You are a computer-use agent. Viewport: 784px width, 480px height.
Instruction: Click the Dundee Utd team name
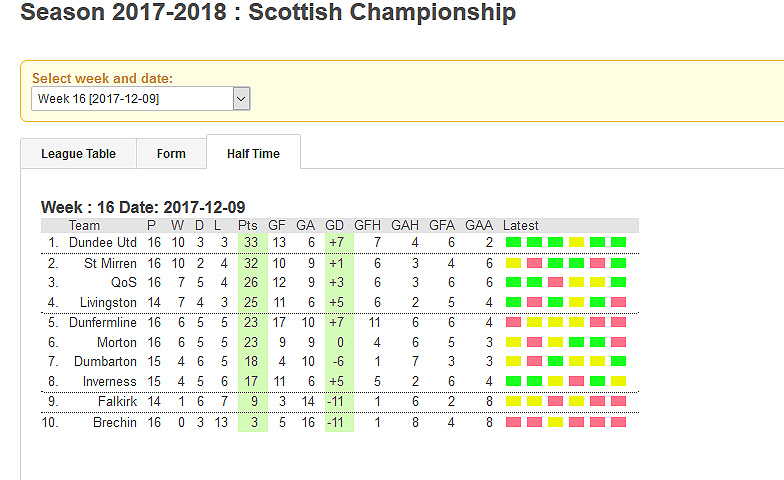(x=102, y=242)
